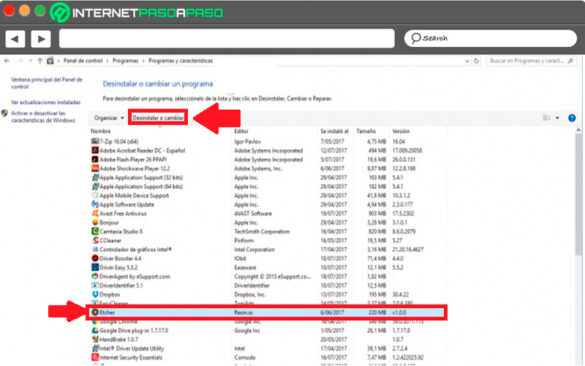
Task: Select the Controlador de gráficos Intel icon
Action: point(95,249)
